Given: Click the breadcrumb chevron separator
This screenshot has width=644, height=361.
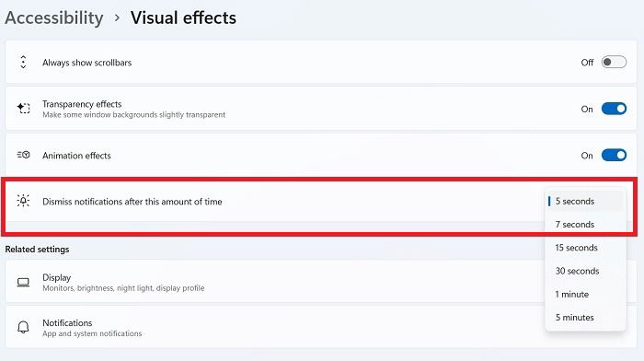Looking at the screenshot, I should [x=117, y=18].
